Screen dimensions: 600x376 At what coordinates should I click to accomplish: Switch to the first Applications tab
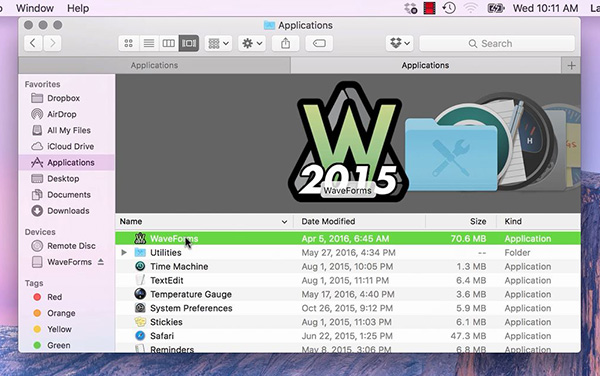point(154,65)
